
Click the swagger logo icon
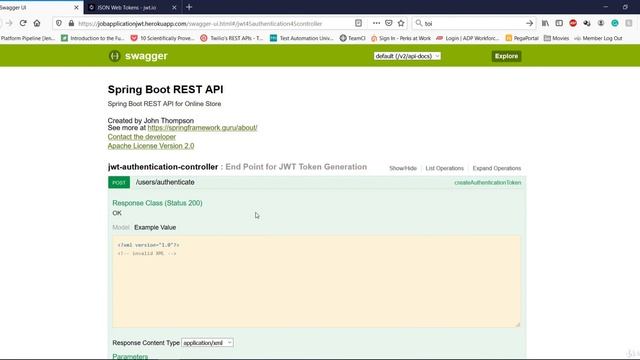pyautogui.click(x=115, y=56)
